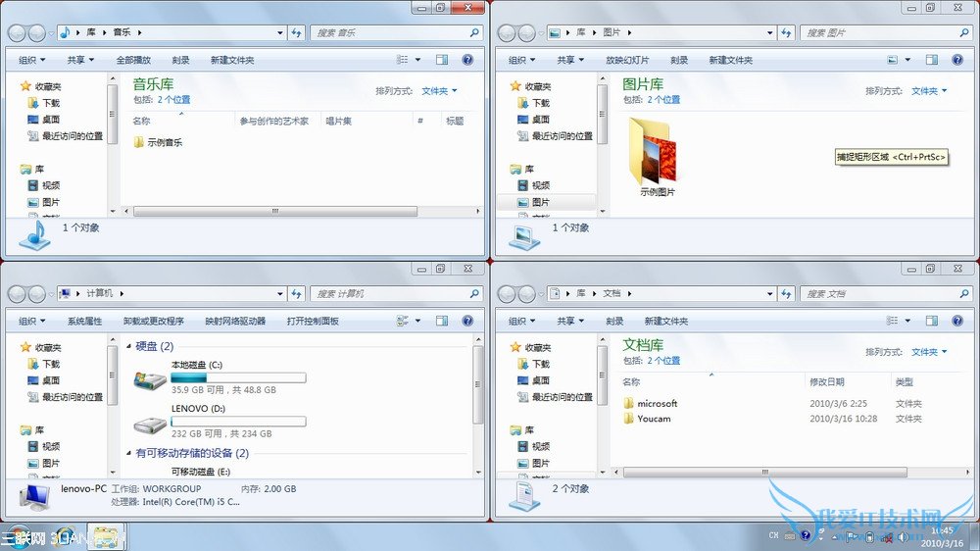Open 组织 dropdown in the Pictures library window

pyautogui.click(x=522, y=60)
